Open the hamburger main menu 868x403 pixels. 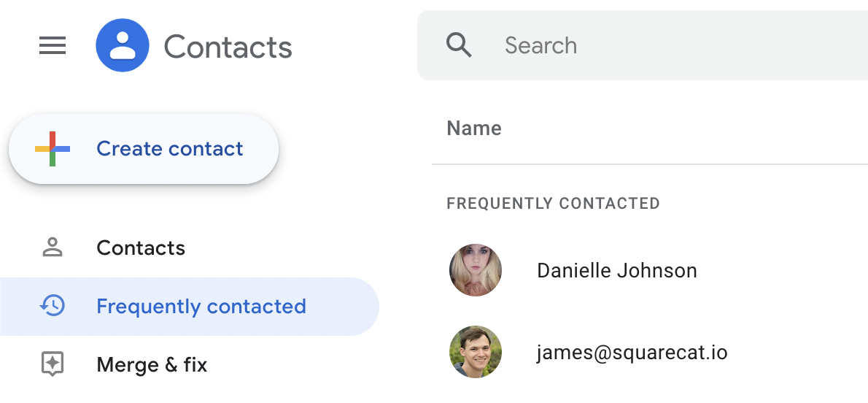[x=53, y=46]
